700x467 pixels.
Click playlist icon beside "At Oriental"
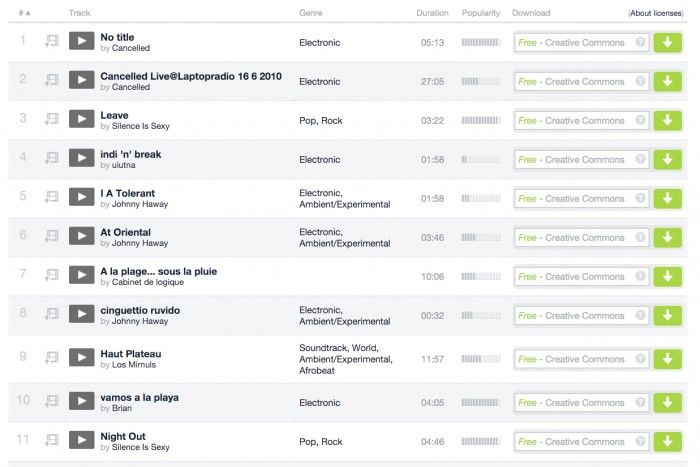(x=52, y=237)
